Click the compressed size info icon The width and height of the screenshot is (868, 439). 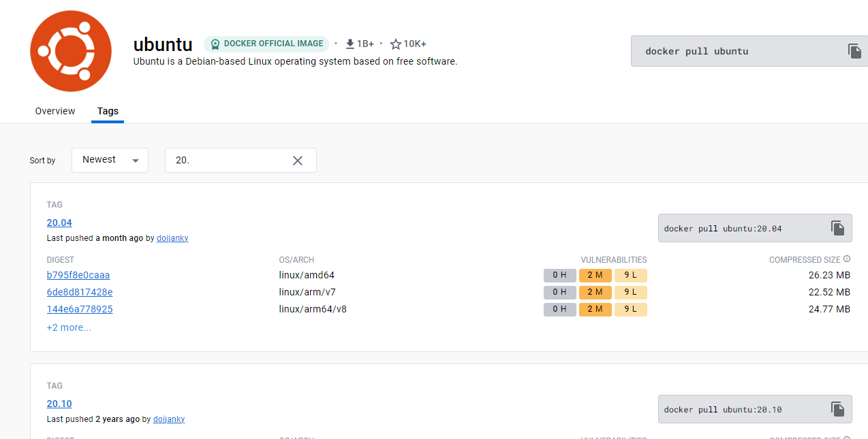(847, 259)
